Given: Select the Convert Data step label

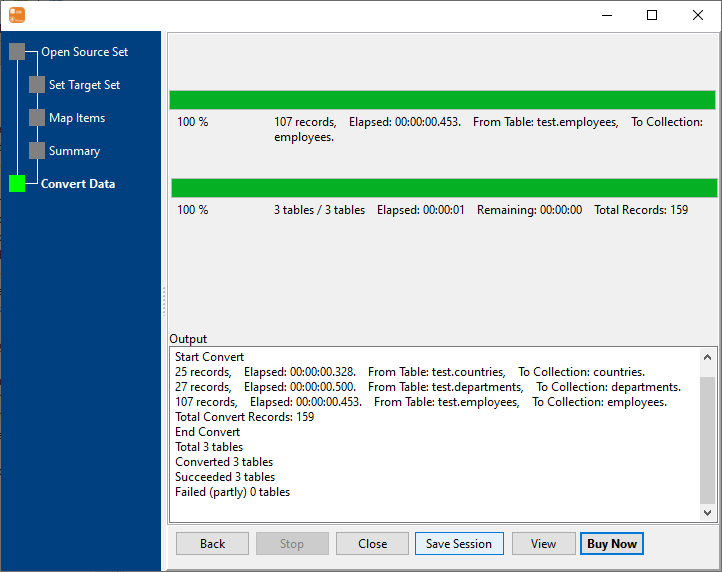Looking at the screenshot, I should click(78, 184).
